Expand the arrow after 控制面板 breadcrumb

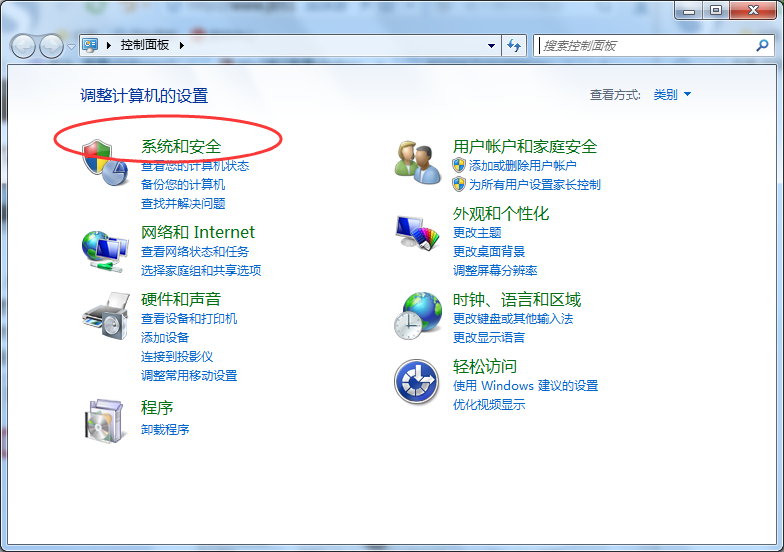[x=182, y=46]
